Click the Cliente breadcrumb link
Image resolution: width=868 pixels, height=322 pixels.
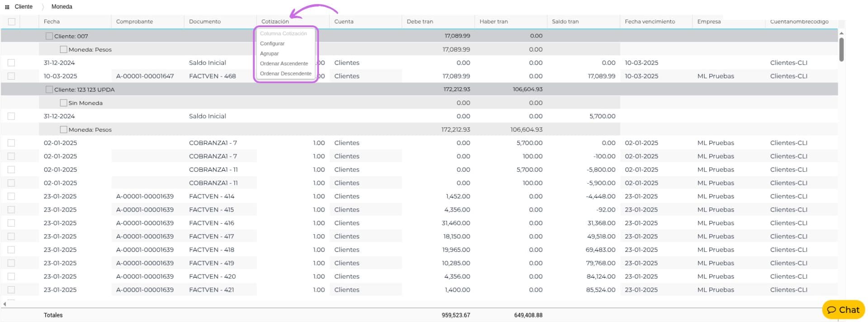[x=24, y=7]
